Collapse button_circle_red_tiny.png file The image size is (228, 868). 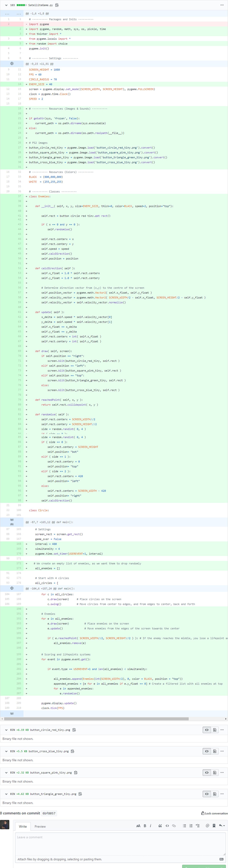(6, 730)
